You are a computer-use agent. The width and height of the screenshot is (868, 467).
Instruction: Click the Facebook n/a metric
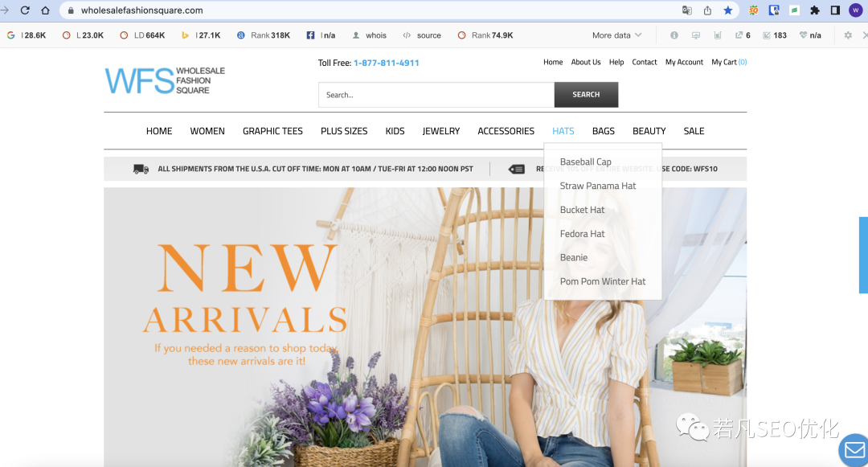pyautogui.click(x=321, y=35)
